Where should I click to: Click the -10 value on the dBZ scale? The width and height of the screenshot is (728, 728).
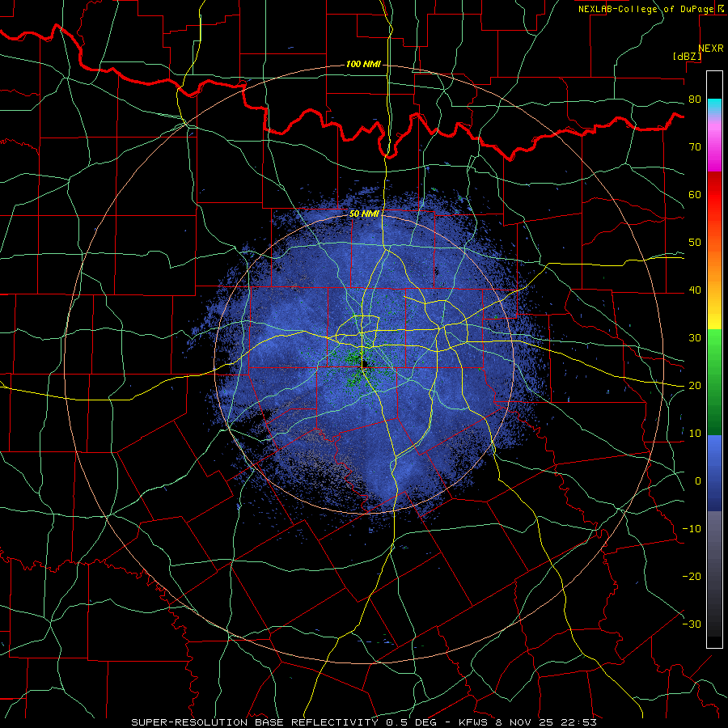point(692,529)
